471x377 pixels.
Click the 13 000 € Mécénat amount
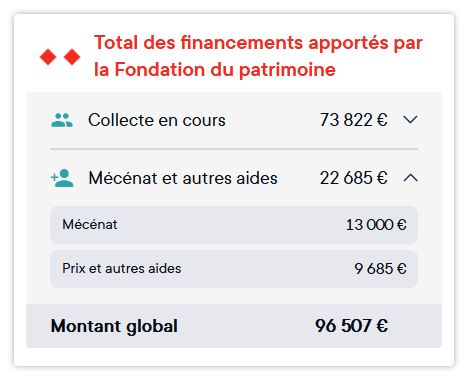[376, 225]
